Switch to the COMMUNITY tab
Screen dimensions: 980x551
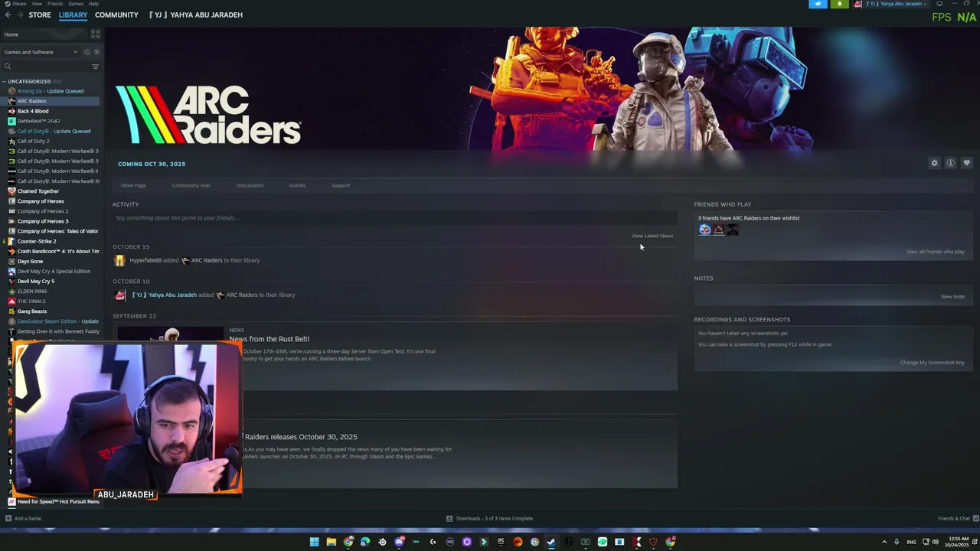[116, 15]
